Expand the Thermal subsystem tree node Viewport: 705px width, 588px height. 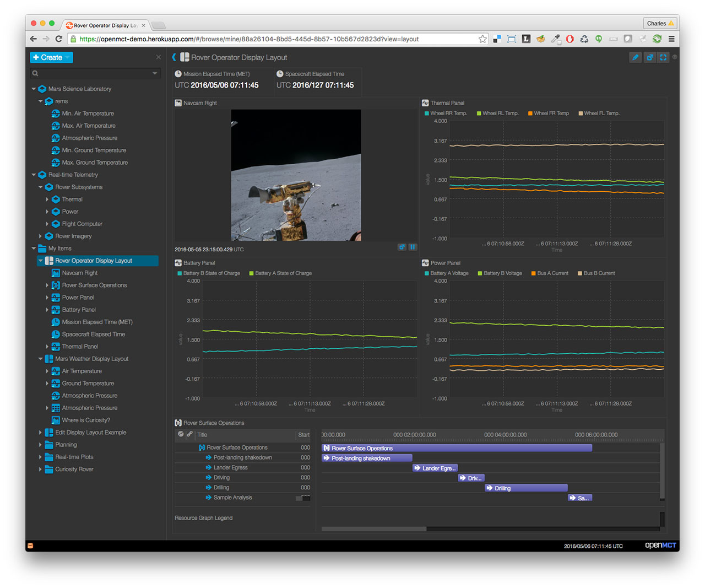click(47, 199)
